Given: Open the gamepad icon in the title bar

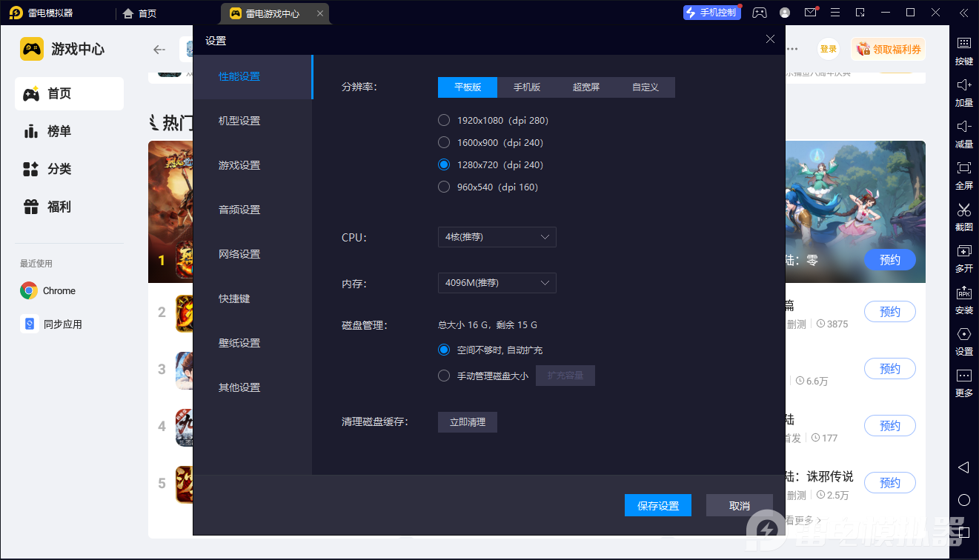Looking at the screenshot, I should point(759,13).
